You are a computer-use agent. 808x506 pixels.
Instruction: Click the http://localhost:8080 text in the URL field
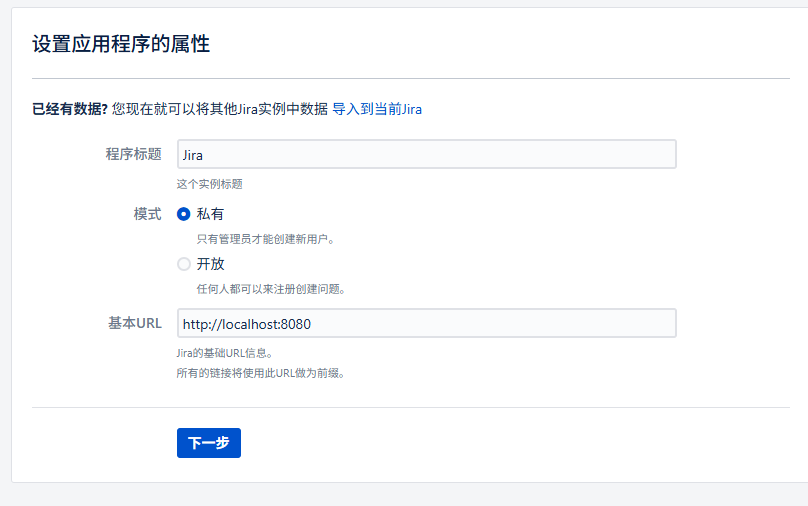247,324
